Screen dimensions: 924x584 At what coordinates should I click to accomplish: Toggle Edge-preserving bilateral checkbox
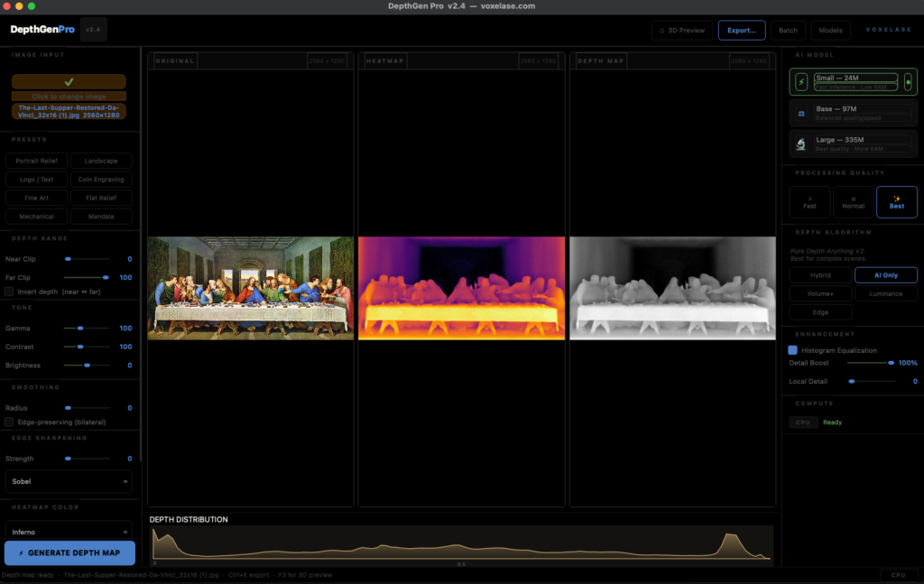[x=9, y=422]
